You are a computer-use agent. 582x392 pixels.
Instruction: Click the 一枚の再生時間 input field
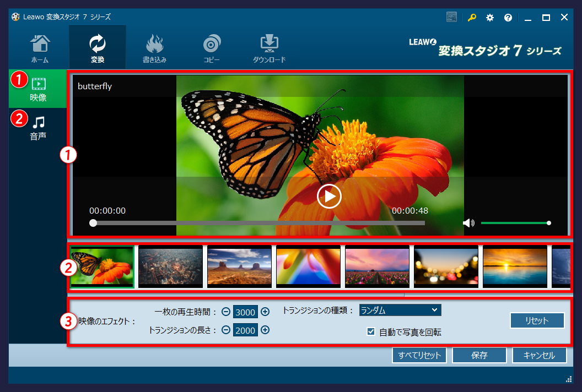(x=245, y=312)
